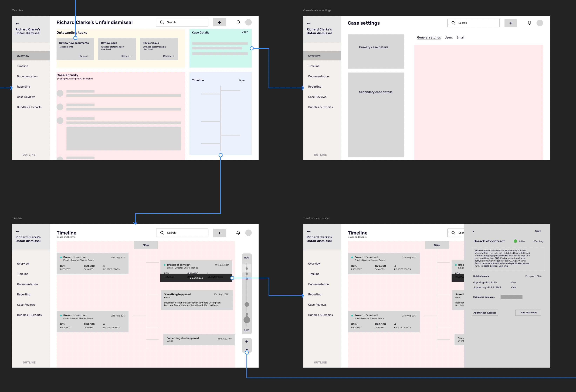Click Add further evidence button
This screenshot has height=392, width=576.
coord(485,313)
